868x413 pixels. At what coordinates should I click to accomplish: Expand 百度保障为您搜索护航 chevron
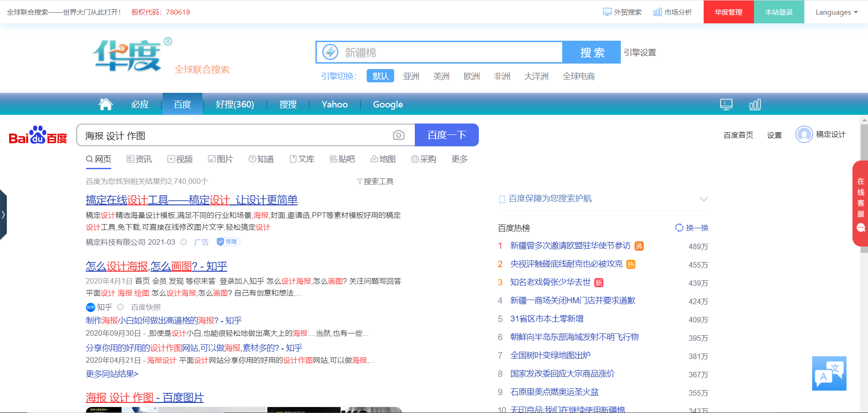click(704, 199)
